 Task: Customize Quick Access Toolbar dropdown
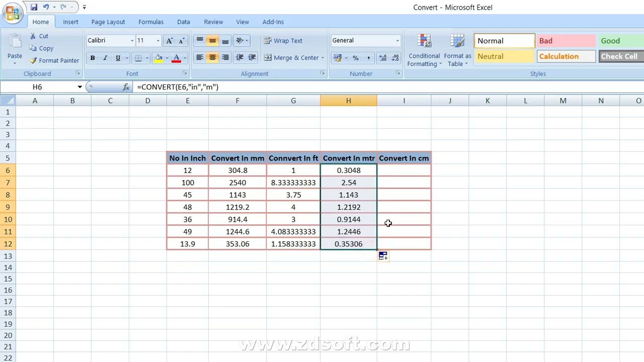click(x=84, y=7)
